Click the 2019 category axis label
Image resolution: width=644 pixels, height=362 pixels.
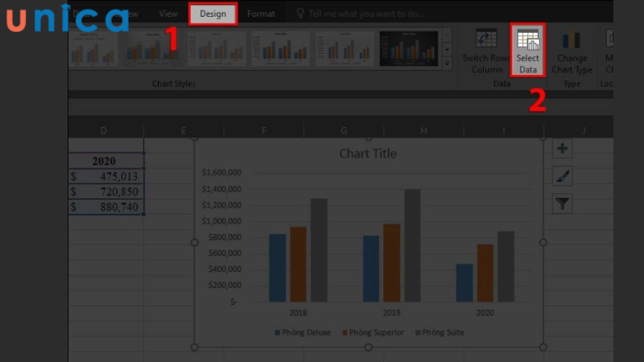click(x=391, y=313)
